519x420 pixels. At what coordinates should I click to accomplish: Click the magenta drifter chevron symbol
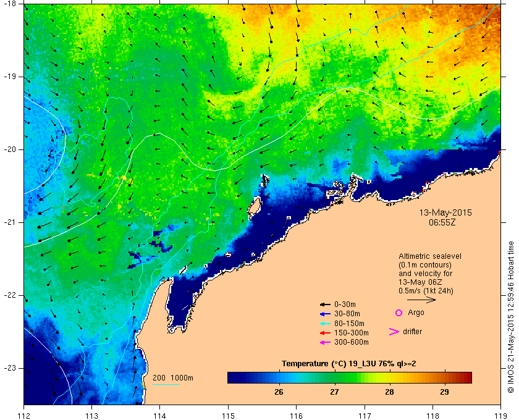(394, 332)
